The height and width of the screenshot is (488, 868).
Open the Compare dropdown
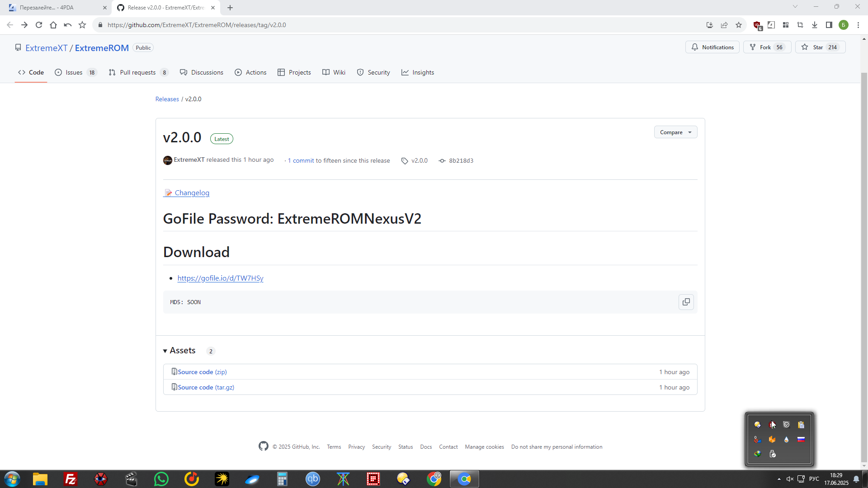point(675,132)
